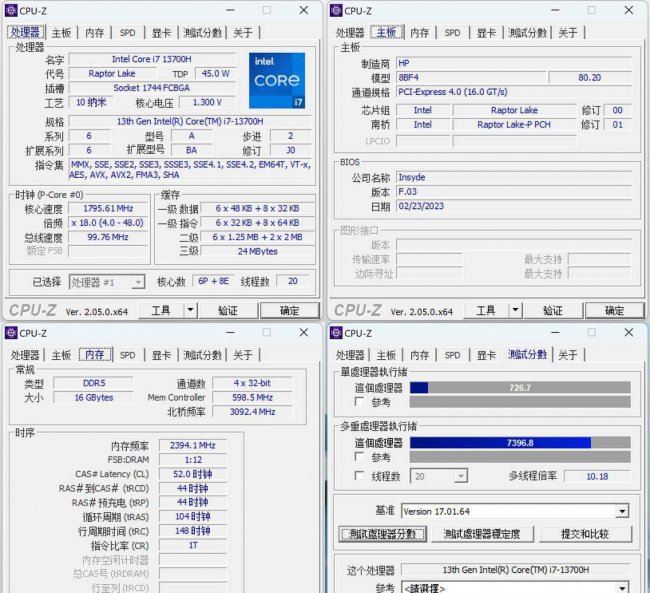The width and height of the screenshot is (650, 593).
Task: Open the 參考 <請選擇> reference dropdown
Action: [x=515, y=588]
